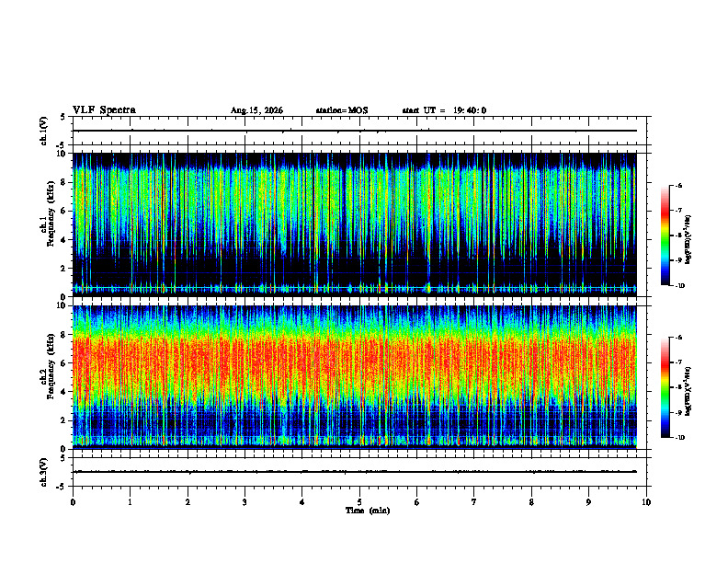Screen dimensions: 728x563
Task: Click the "ch.1(V)" waveform axis label
Action: point(43,131)
